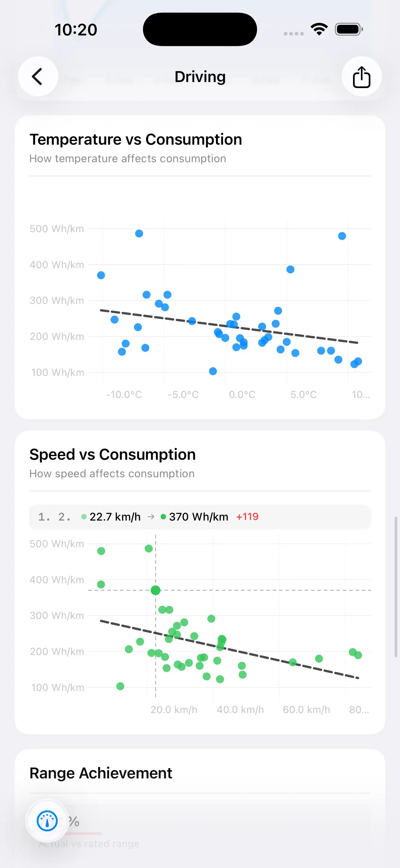Tap the back chevron button
The width and height of the screenshot is (400, 868).
point(38,77)
